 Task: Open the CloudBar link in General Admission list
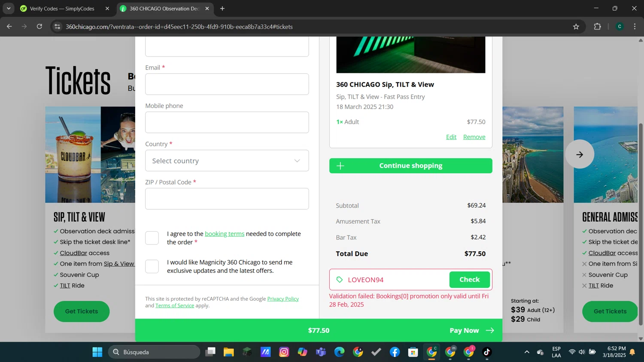[x=602, y=253]
